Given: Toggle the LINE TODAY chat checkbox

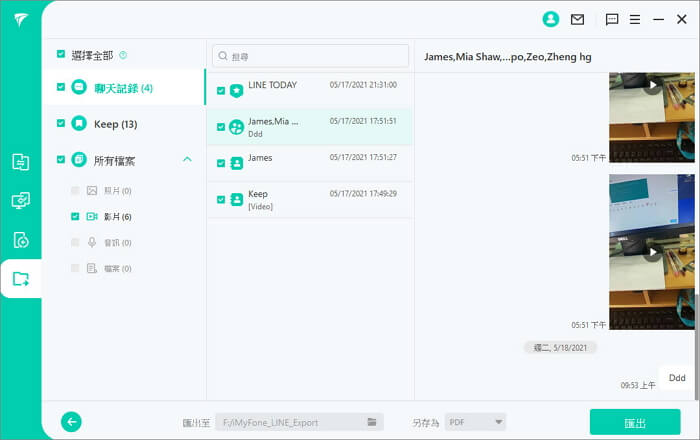Looking at the screenshot, I should 221,91.
